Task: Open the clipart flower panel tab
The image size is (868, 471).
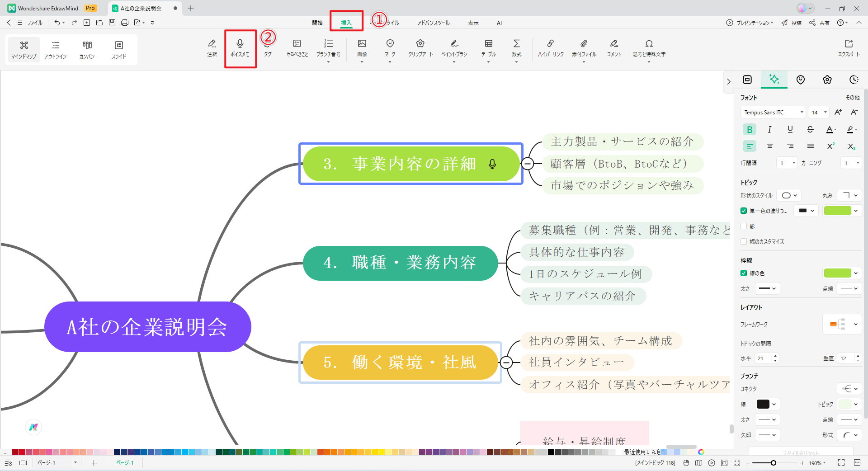Action: coord(827,80)
